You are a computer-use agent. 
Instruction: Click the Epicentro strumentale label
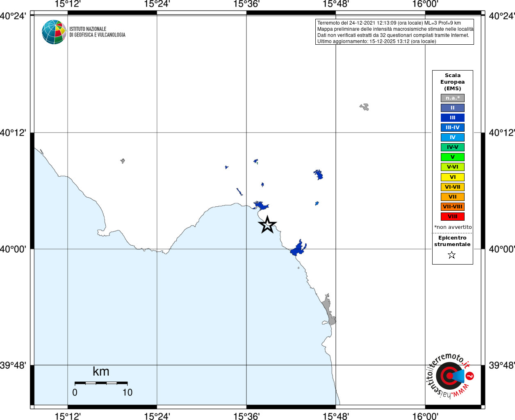coord(452,241)
